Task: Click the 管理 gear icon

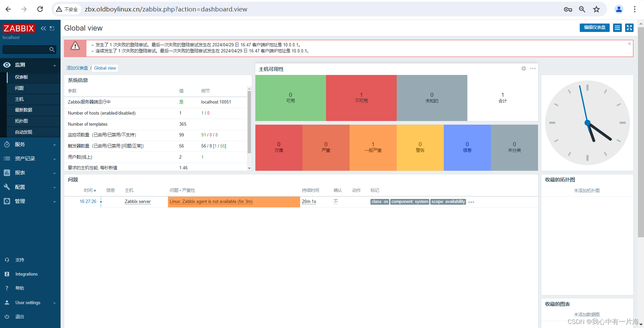Action: point(7,201)
